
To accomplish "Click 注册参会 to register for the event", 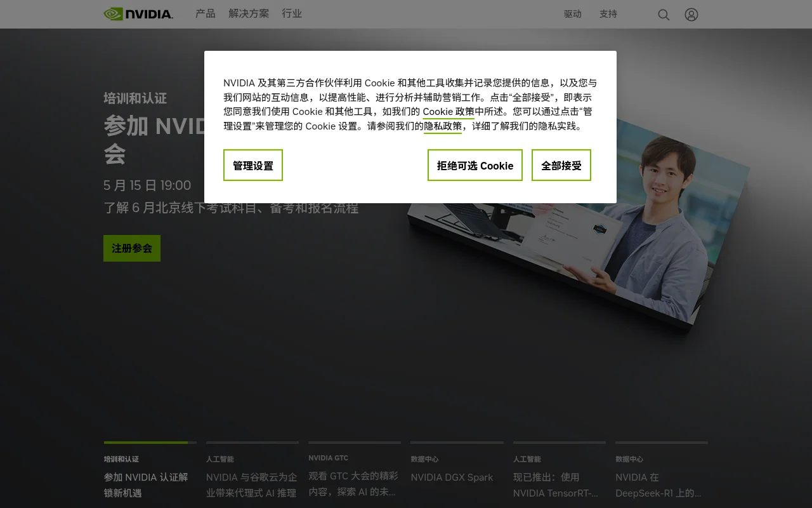I will point(131,248).
